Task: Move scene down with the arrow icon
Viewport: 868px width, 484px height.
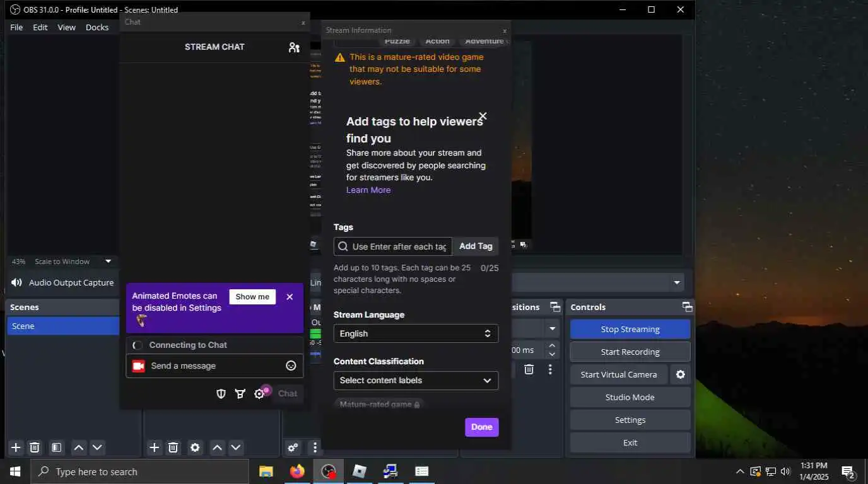Action: pos(97,447)
